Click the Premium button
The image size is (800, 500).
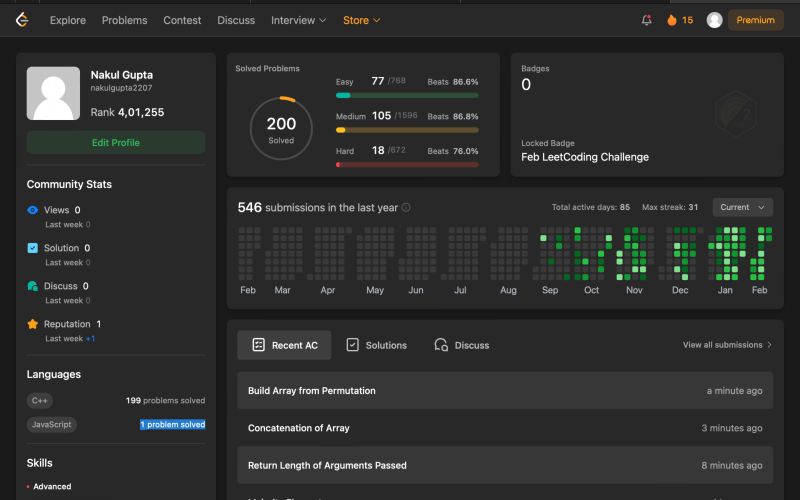pyautogui.click(x=755, y=20)
